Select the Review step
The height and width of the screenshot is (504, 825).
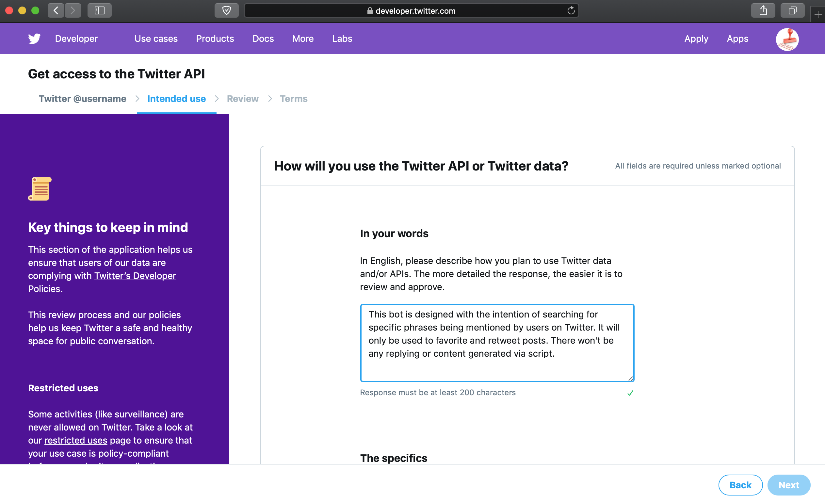[243, 99]
